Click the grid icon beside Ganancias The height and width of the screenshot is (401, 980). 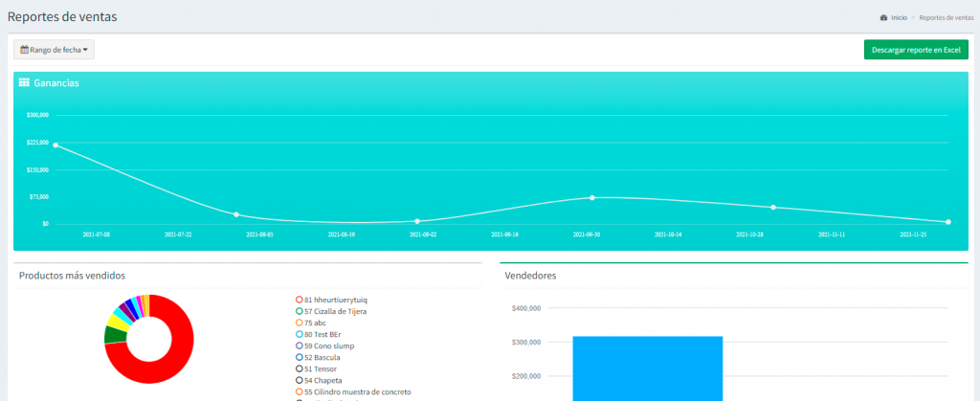point(24,83)
